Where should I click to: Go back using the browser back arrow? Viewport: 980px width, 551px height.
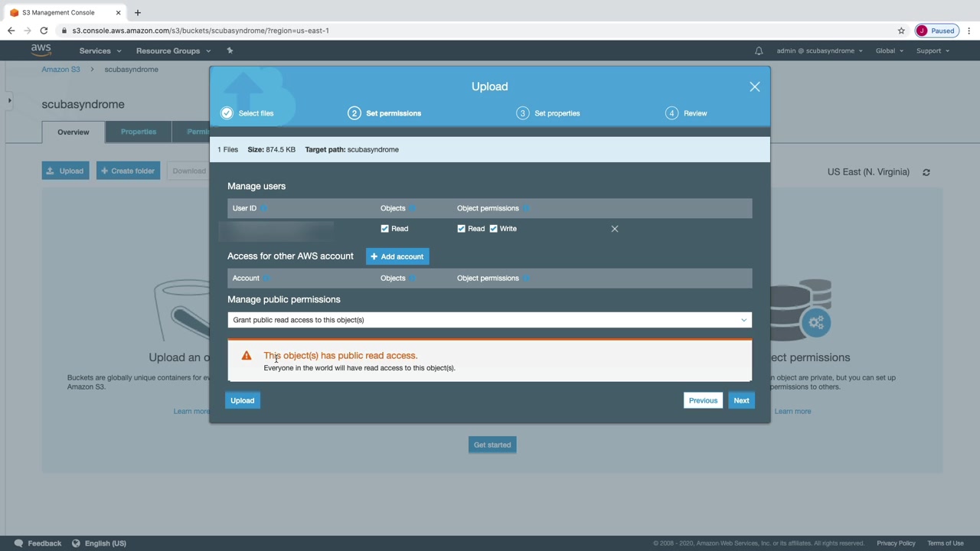click(x=11, y=31)
